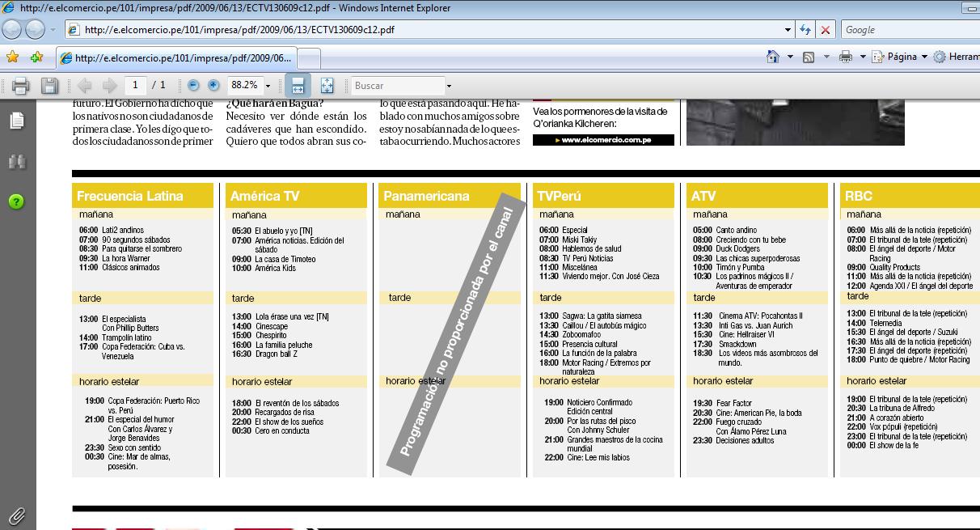The height and width of the screenshot is (530, 980).
Task: Click the TVPerú channel header
Action: coord(603,196)
